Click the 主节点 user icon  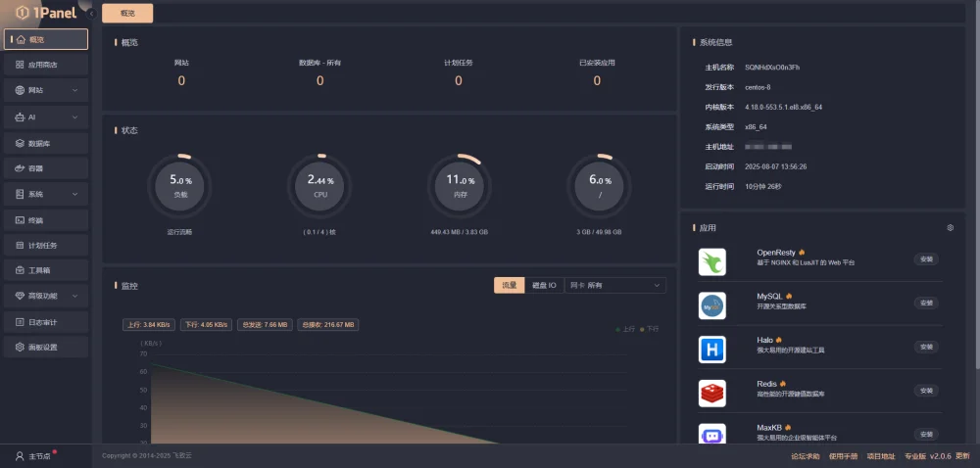20,456
